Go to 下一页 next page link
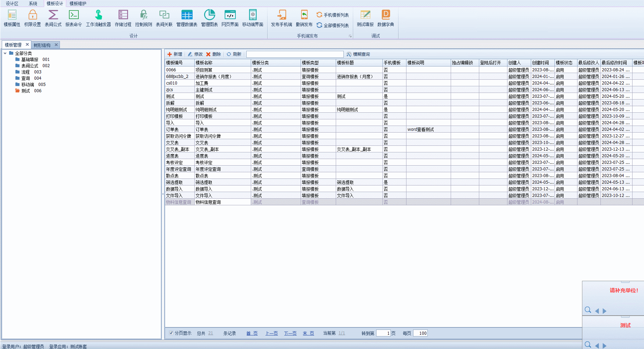This screenshot has height=349, width=644. [x=290, y=333]
